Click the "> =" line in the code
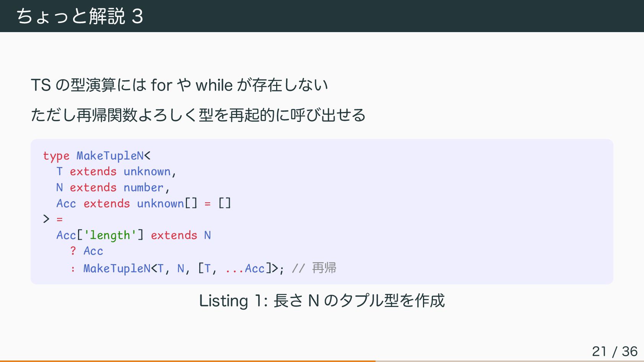The height and width of the screenshot is (362, 644). tap(53, 219)
